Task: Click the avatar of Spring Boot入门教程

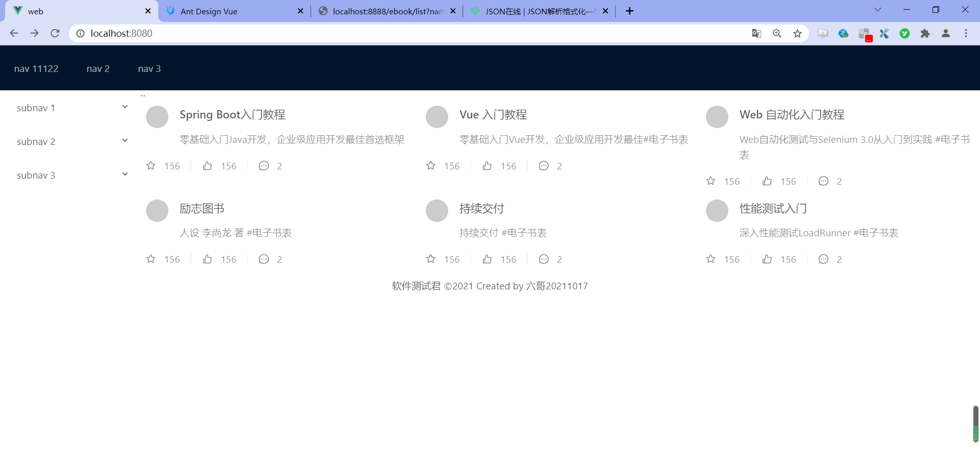Action: click(157, 117)
